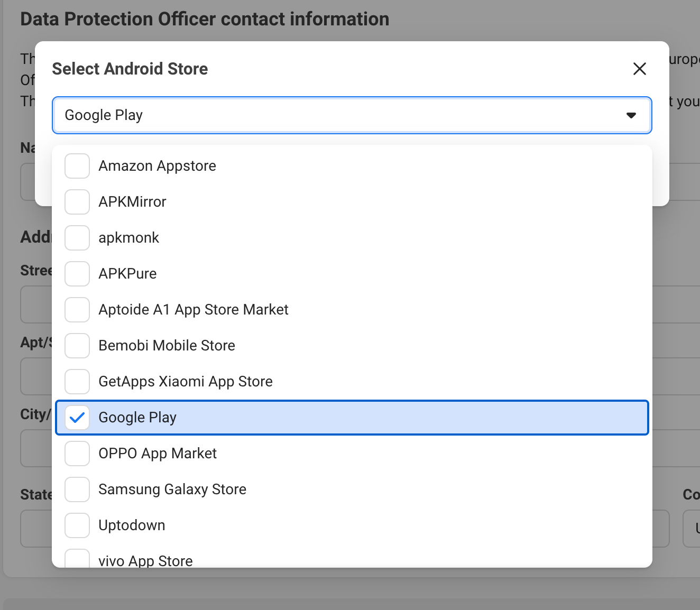700x610 pixels.
Task: Choose the OPPO App Market option label
Action: point(158,454)
